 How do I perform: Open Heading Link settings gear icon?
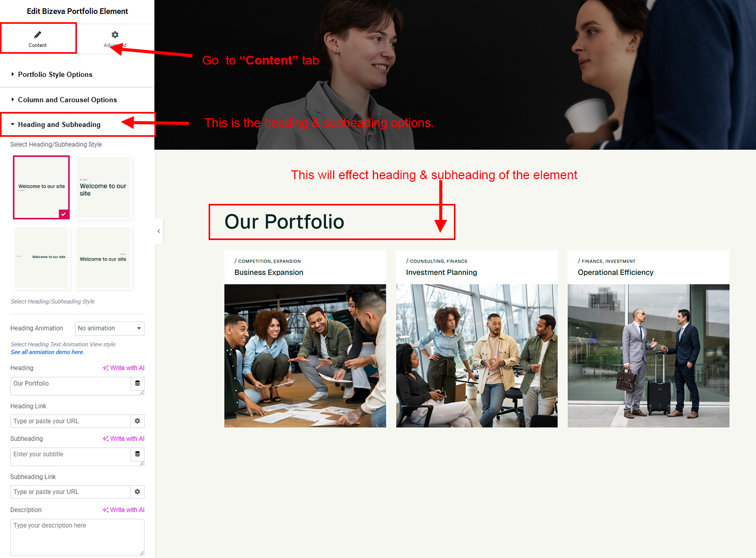click(137, 421)
